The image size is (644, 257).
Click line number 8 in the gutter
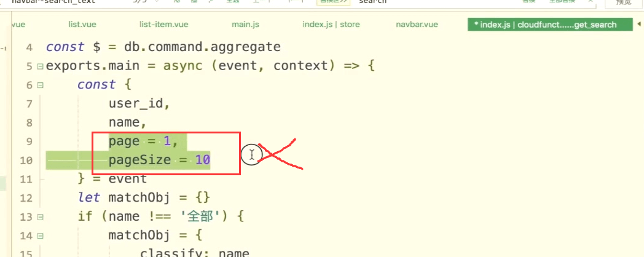click(x=29, y=122)
